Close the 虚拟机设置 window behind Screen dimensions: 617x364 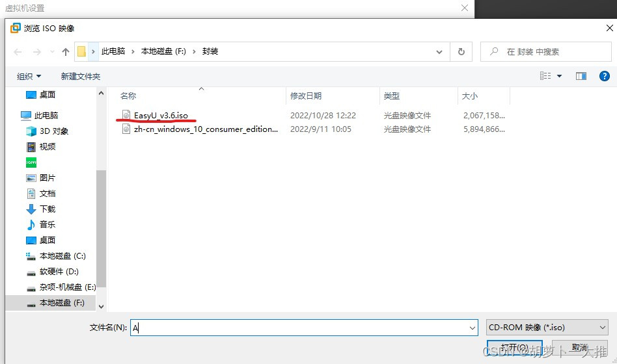464,8
